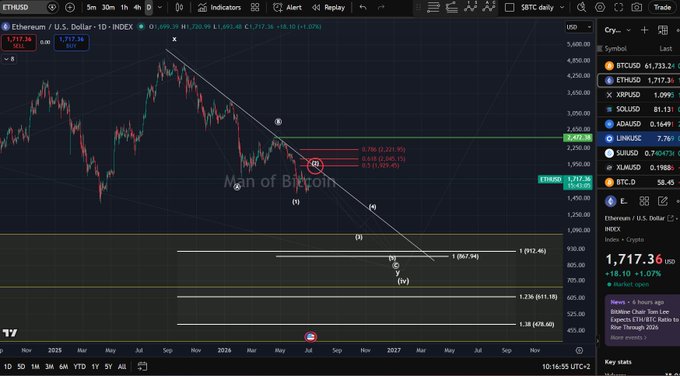The width and height of the screenshot is (680, 376).
Task: Show All data on the chart range
Action: [x=122, y=367]
